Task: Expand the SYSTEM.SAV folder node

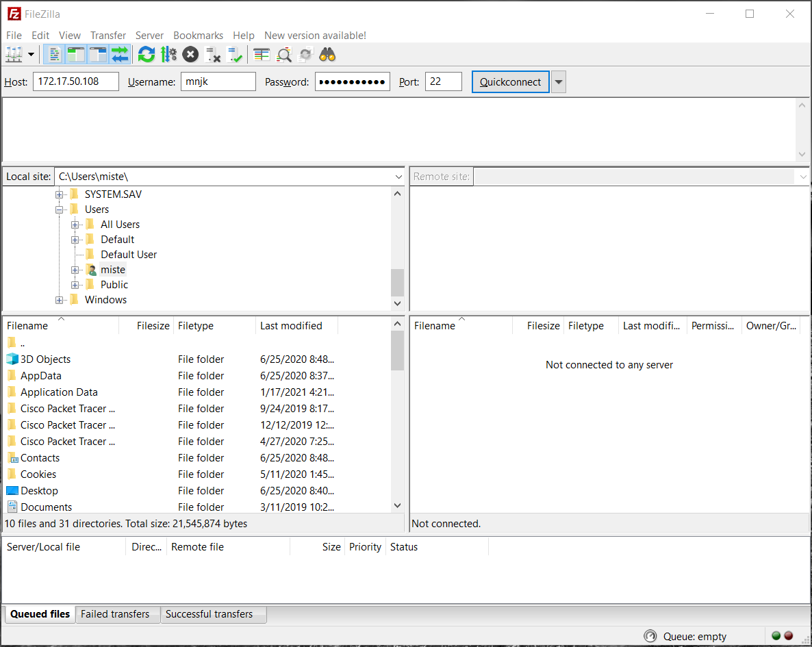Action: pyautogui.click(x=59, y=194)
